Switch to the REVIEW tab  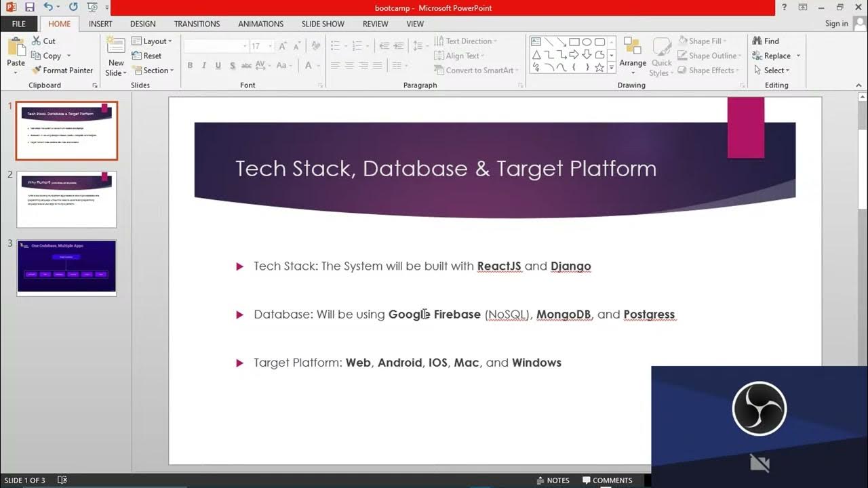[375, 24]
